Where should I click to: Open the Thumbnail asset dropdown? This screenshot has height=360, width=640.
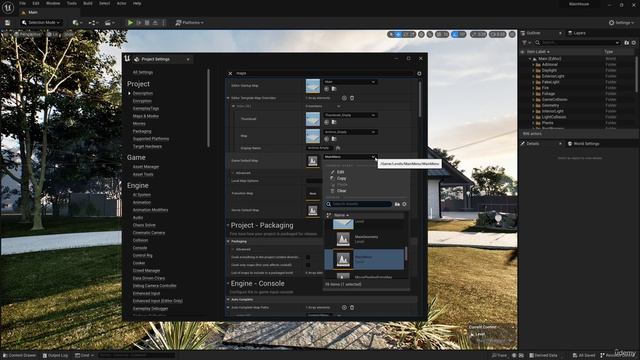(x=350, y=116)
